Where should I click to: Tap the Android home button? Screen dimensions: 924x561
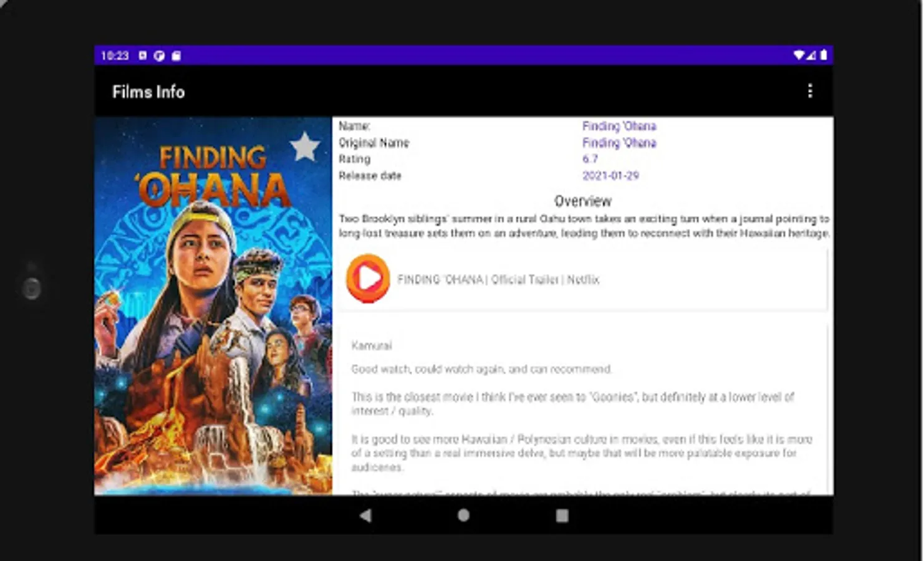coord(463,515)
